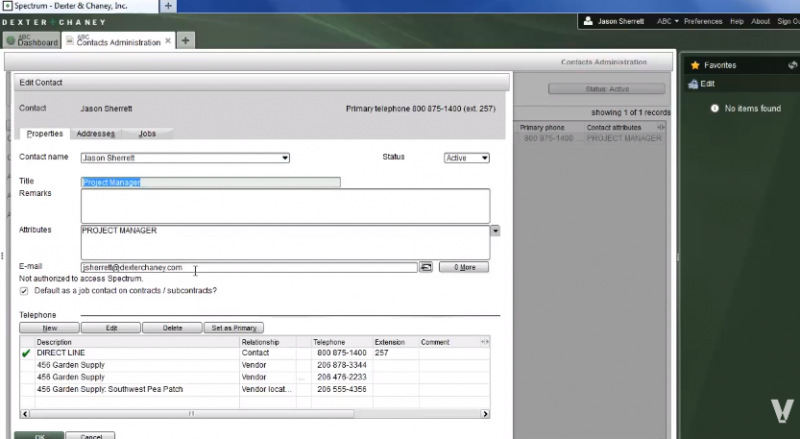Click the email card icon beside E-mail field
Viewport: 800px width, 439px height.
426,267
